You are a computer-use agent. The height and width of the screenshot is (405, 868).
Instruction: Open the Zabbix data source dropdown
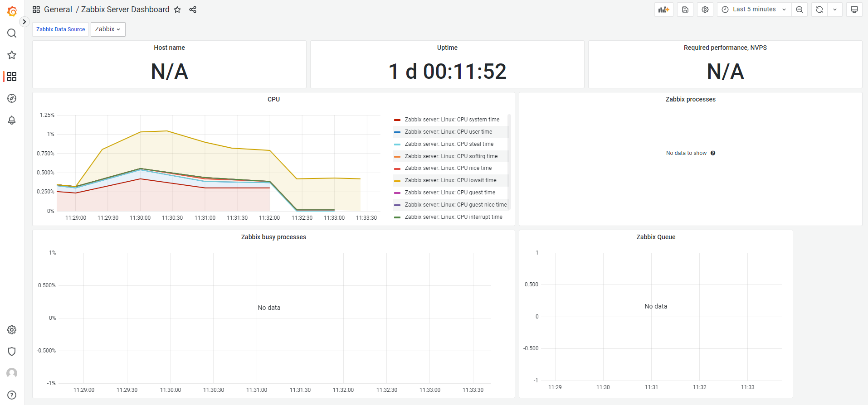[x=108, y=29]
